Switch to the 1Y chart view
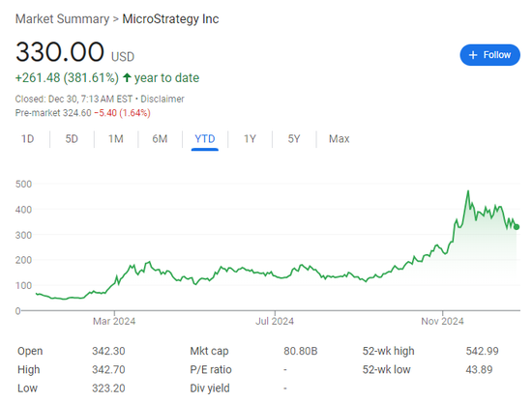The width and height of the screenshot is (532, 402). pyautogui.click(x=250, y=139)
